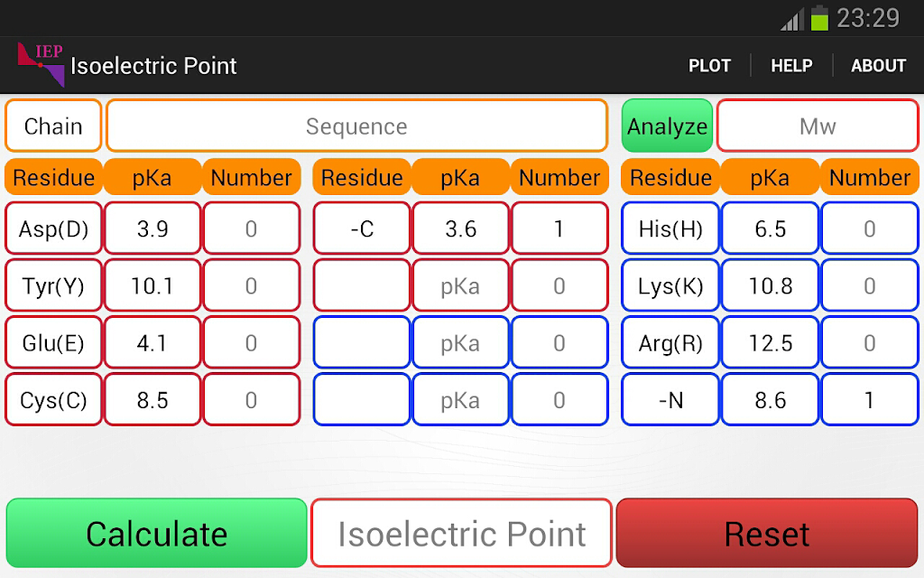The image size is (924, 578).
Task: Edit the Arg(R) pKa value 12.5
Action: point(770,342)
